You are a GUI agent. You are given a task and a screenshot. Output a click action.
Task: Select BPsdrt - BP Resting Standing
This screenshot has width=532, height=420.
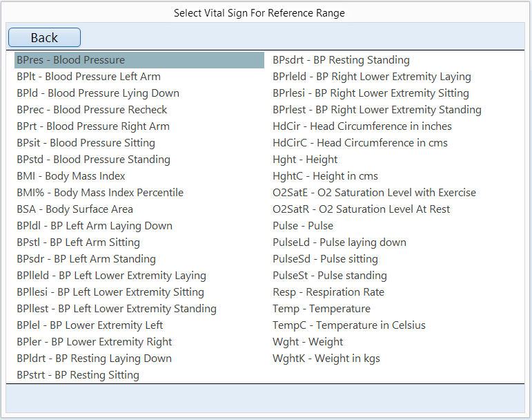click(341, 60)
